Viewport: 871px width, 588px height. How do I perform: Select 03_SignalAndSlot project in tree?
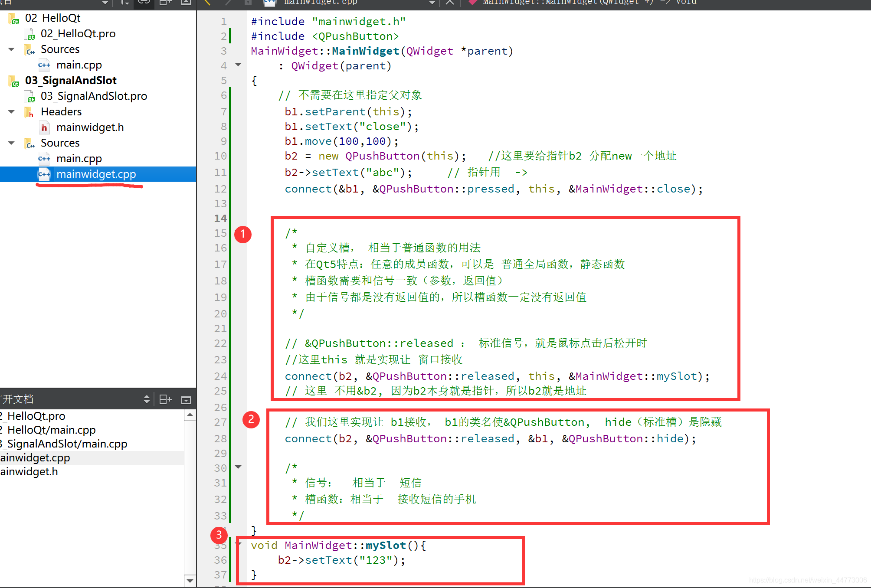coord(71,81)
